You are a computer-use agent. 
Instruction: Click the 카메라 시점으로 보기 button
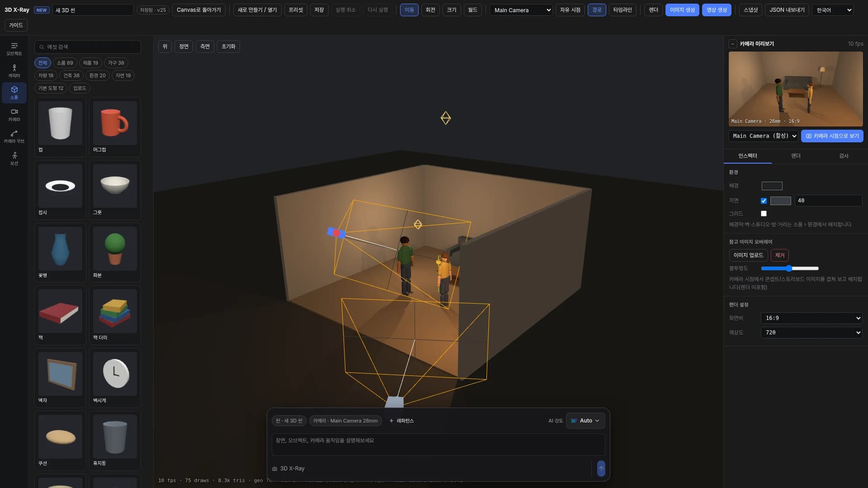click(x=832, y=136)
